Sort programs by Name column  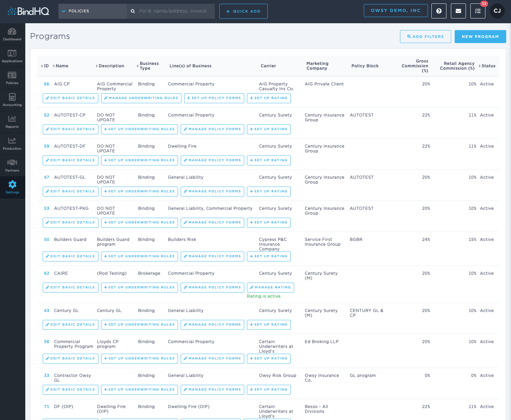[x=60, y=66]
